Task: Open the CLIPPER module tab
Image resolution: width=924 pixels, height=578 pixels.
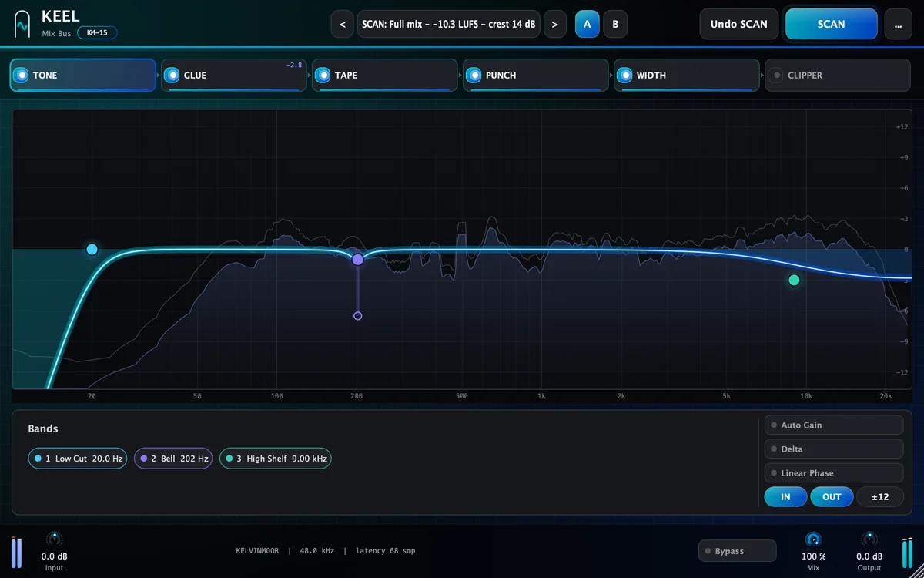Action: [838, 76]
